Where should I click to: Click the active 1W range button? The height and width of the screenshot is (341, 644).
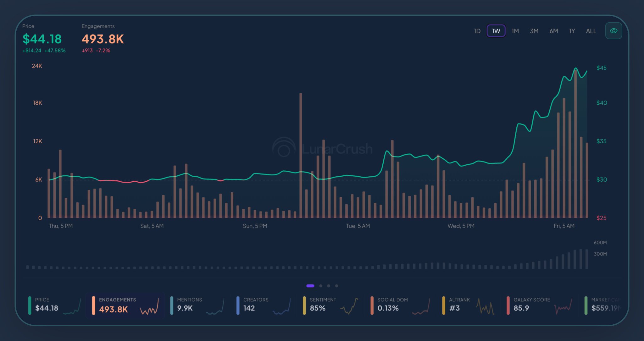click(x=496, y=31)
